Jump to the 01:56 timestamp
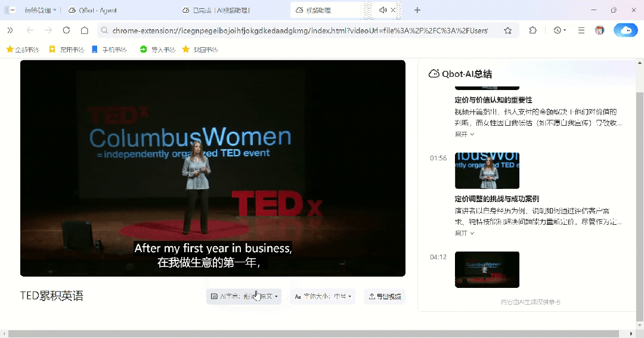The image size is (644, 338). coord(438,158)
